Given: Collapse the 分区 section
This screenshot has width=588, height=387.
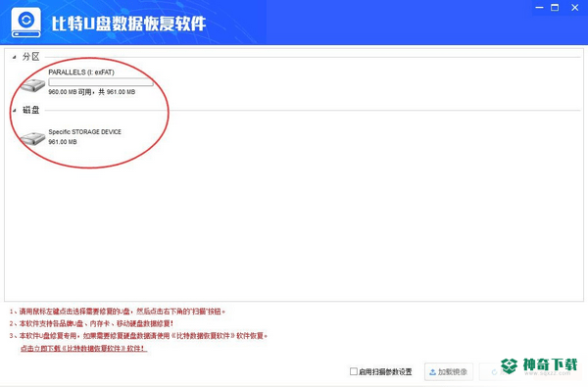Looking at the screenshot, I should (x=15, y=57).
